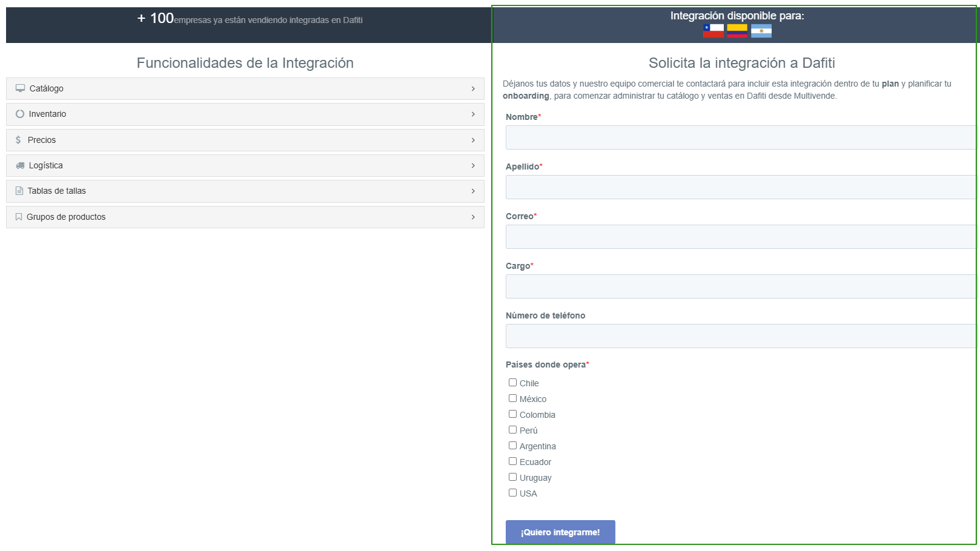Focus the Nombre input field
This screenshot has height=551, width=980.
pyautogui.click(x=741, y=137)
